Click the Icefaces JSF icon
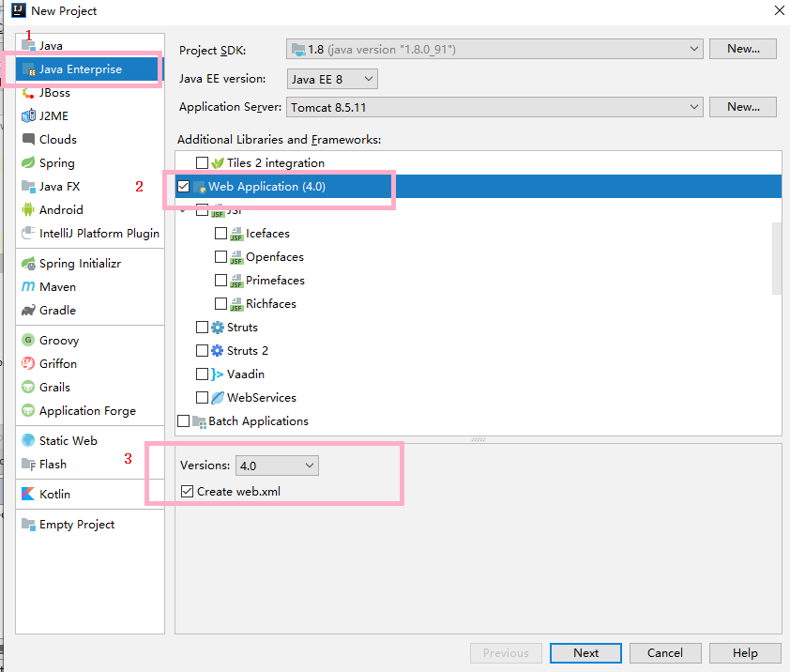This screenshot has width=790, height=672. click(x=236, y=234)
